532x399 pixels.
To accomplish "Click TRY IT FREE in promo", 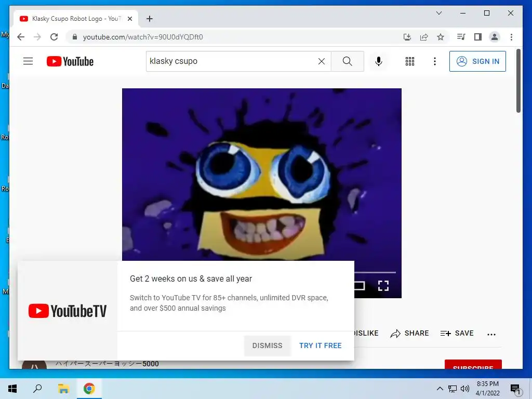I will point(320,345).
